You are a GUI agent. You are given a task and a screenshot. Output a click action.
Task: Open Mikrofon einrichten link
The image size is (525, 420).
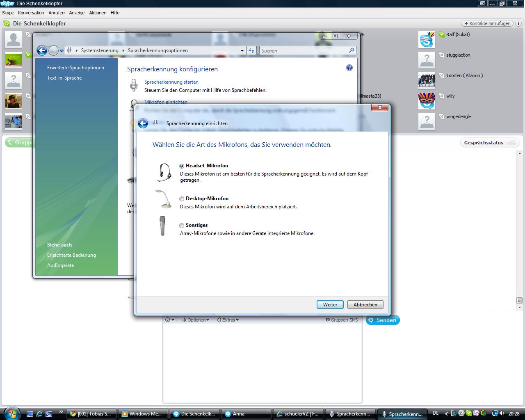[166, 102]
